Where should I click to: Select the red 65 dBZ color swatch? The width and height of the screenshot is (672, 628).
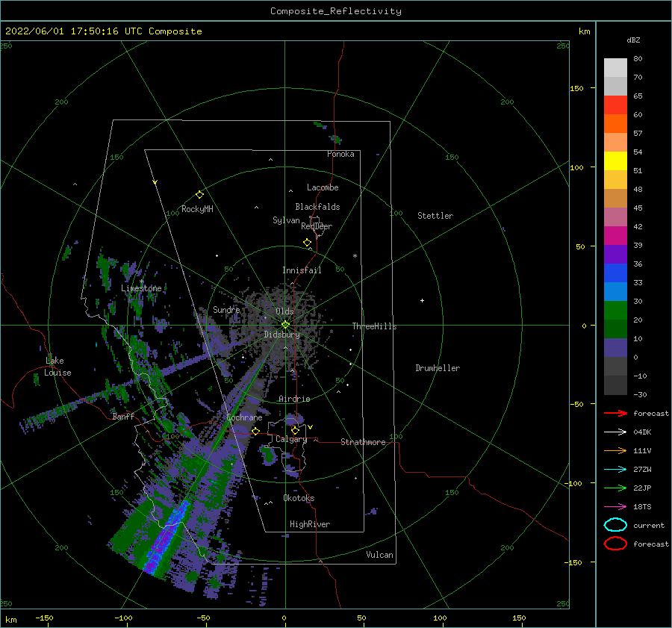pyautogui.click(x=615, y=105)
